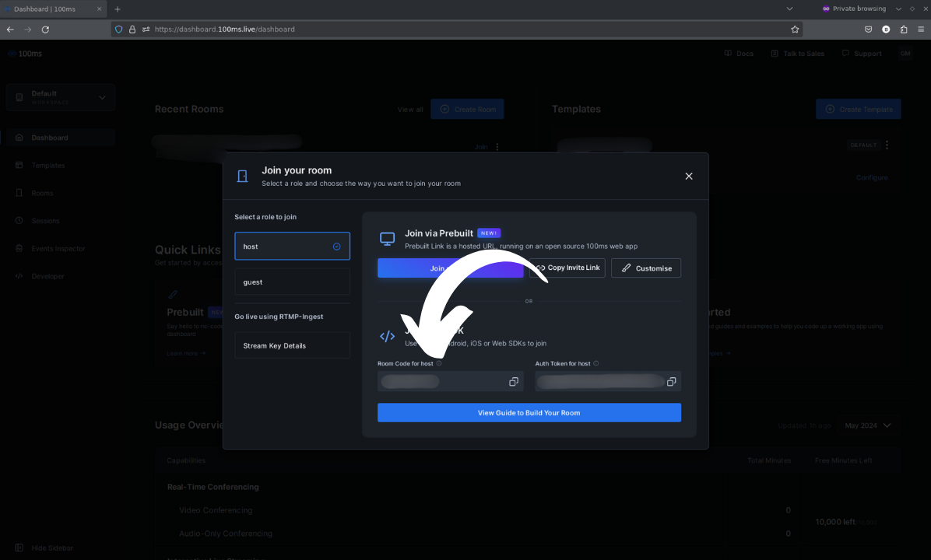Open the browser hamburger menu
The height and width of the screenshot is (560, 931).
point(921,29)
